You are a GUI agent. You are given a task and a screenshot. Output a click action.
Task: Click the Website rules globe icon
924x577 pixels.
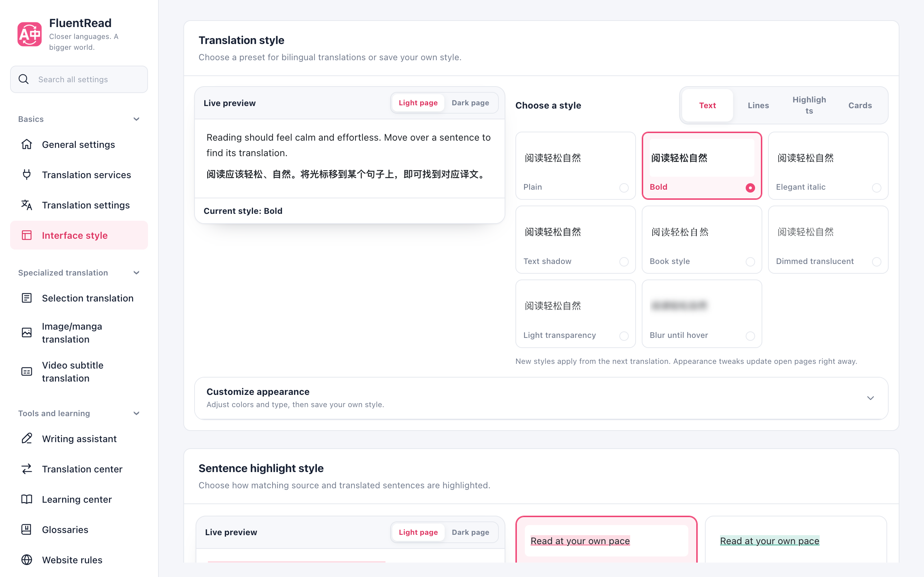pos(27,559)
